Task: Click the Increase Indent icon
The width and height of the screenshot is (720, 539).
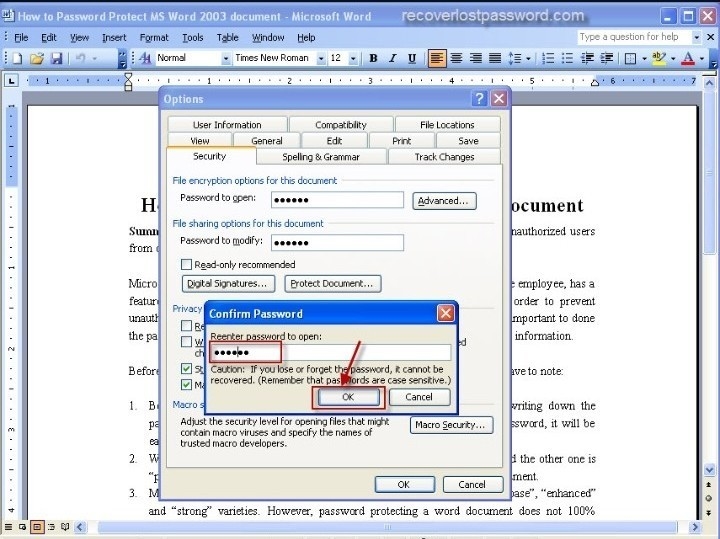Action: coord(607,58)
